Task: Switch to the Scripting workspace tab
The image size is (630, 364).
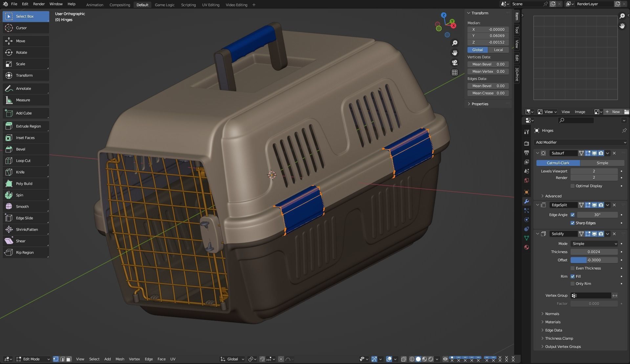Action: click(x=188, y=5)
